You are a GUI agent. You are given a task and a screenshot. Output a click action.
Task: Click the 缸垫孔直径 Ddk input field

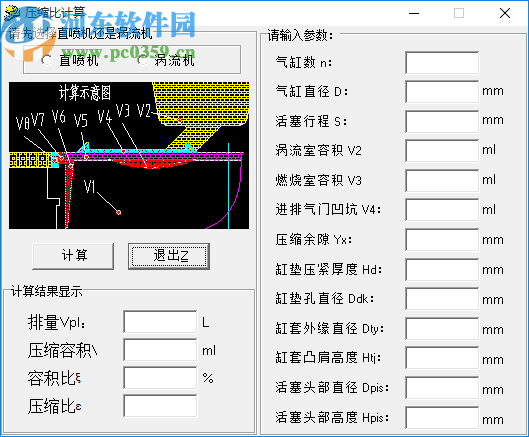tap(442, 299)
